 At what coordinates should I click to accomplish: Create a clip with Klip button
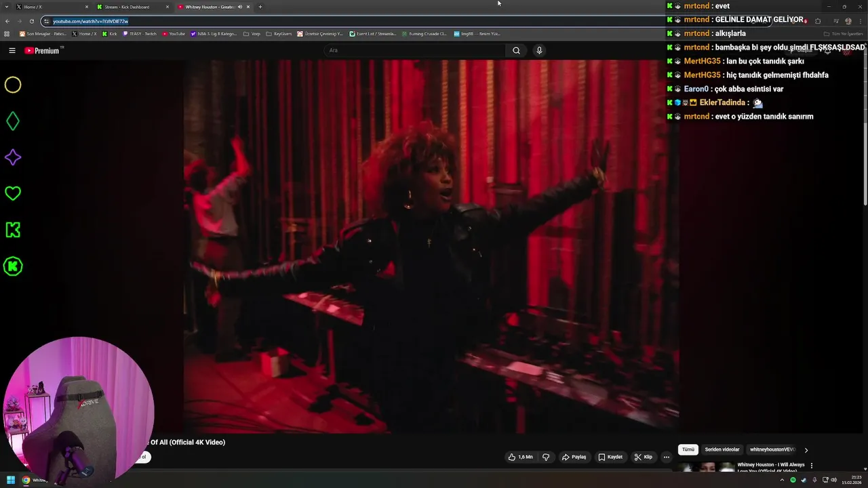click(643, 457)
